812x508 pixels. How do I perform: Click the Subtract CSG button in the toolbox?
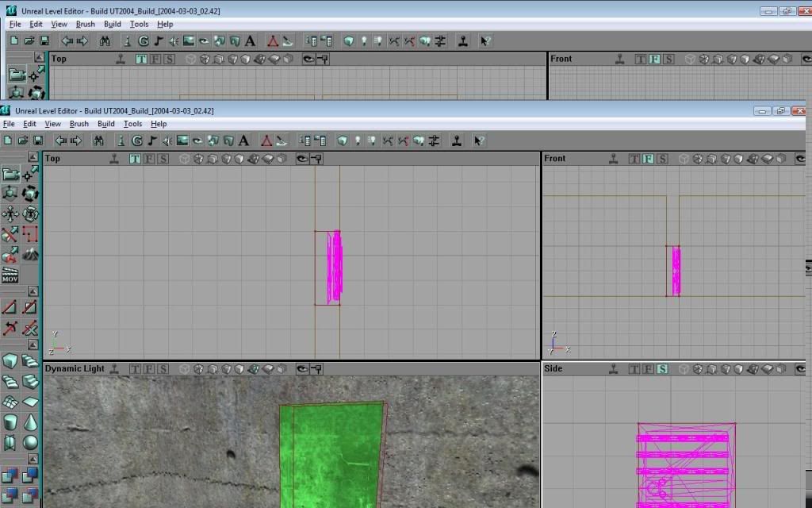tap(30, 475)
